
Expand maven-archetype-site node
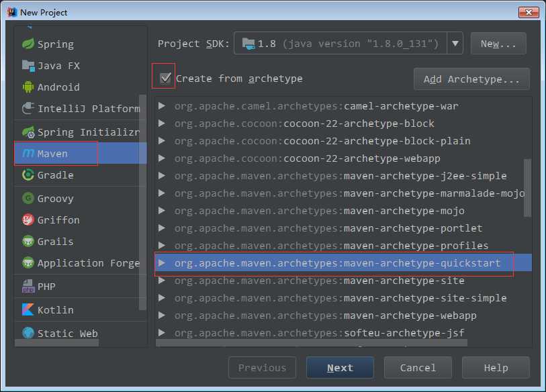[162, 281]
